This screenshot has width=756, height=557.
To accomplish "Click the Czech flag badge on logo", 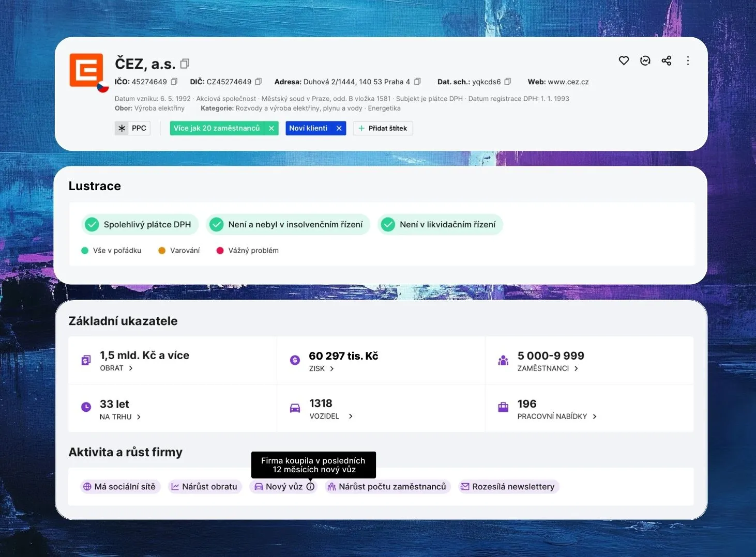I will point(103,87).
